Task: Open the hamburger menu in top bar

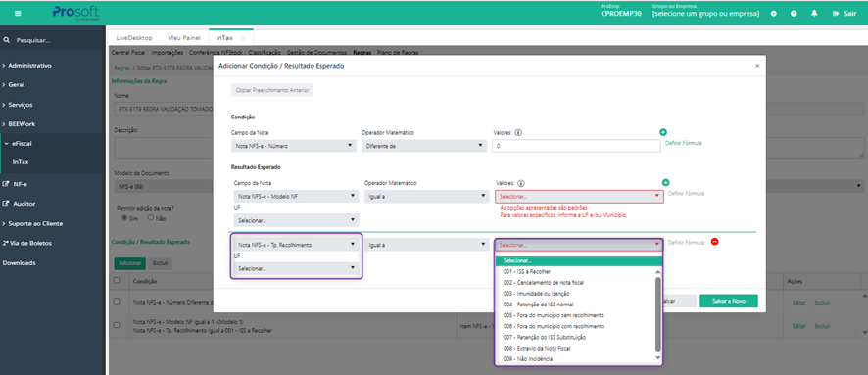Action: [19, 14]
